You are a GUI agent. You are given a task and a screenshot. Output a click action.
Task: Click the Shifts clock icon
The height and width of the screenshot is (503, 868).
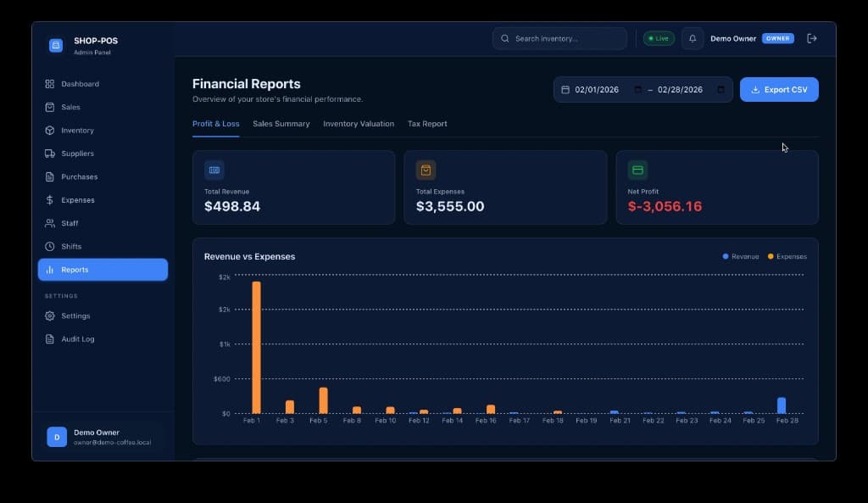pyautogui.click(x=50, y=247)
